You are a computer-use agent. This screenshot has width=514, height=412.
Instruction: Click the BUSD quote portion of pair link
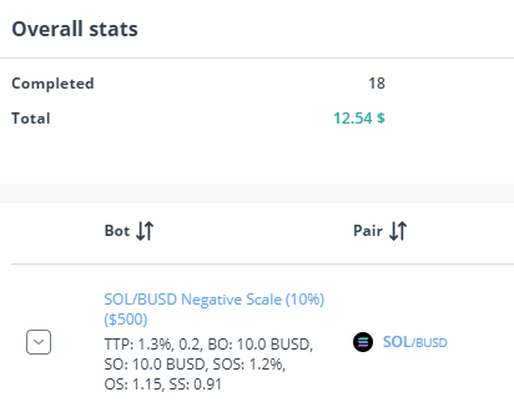(x=431, y=343)
